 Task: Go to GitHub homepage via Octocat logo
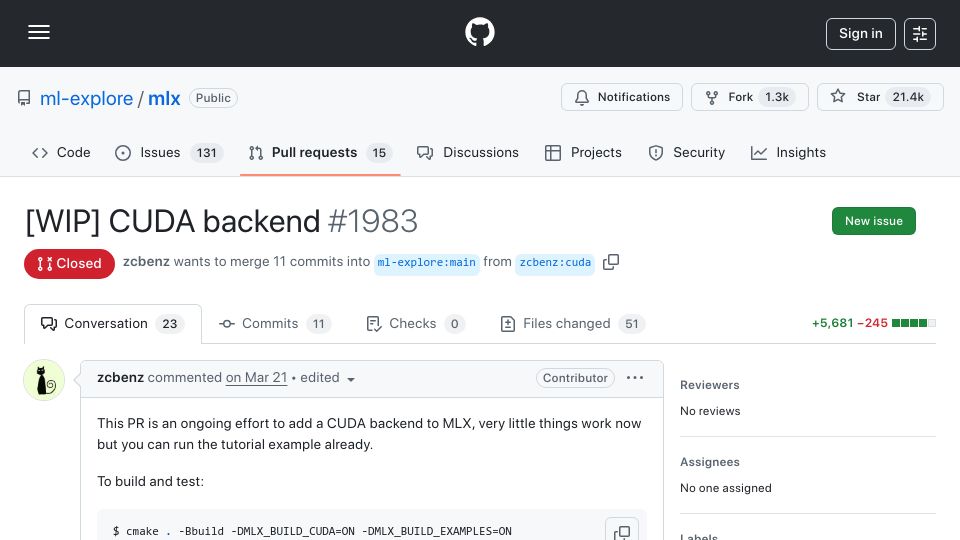pos(479,32)
